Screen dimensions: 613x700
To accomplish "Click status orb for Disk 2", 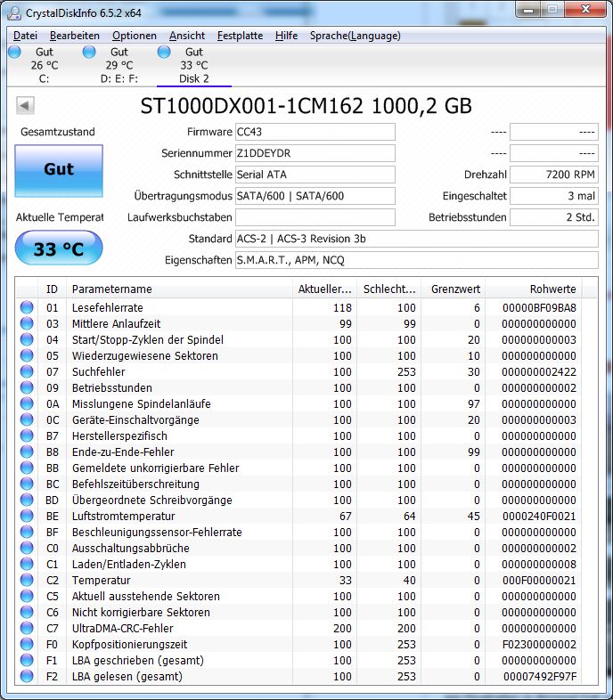I will click(164, 52).
